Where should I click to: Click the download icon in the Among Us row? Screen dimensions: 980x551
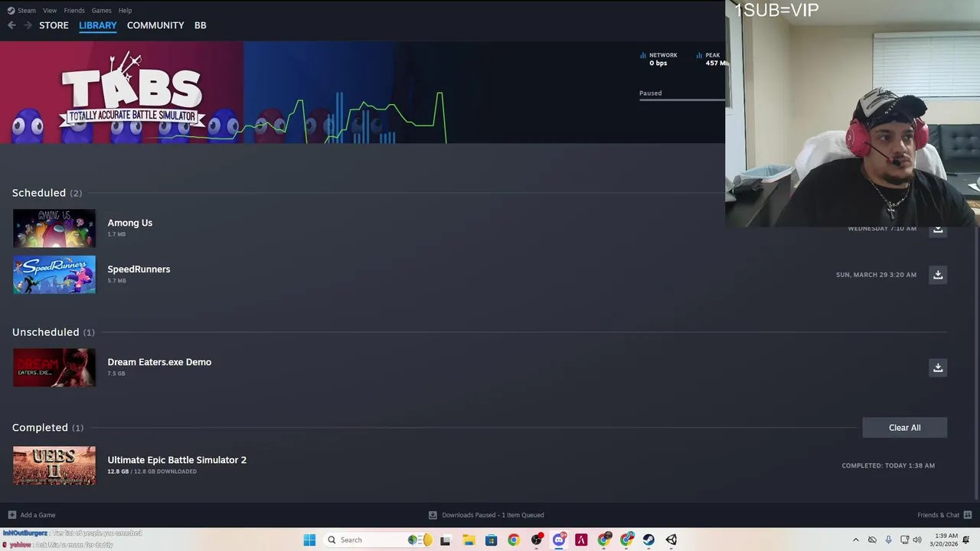pyautogui.click(x=938, y=231)
